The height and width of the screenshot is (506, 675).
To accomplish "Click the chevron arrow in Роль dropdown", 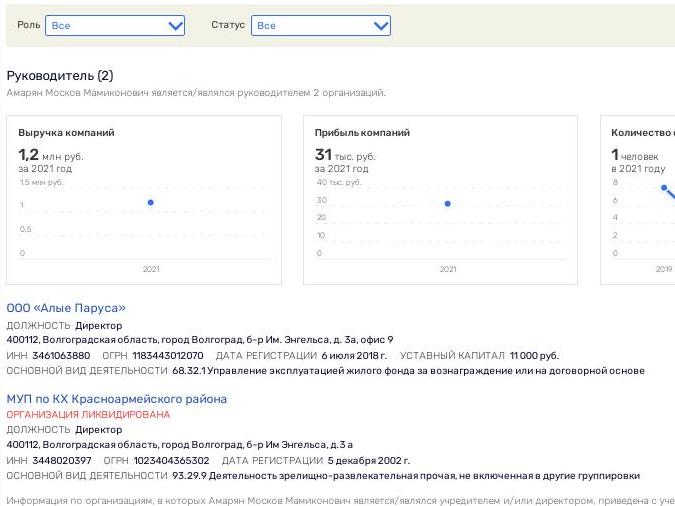I will coord(176,26).
